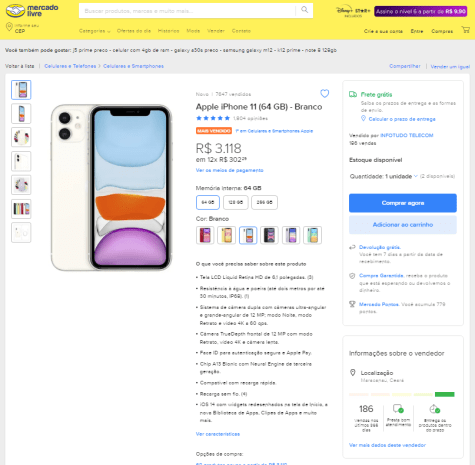This screenshot has height=465, width=475.
Task: Open the Moda menu item
Action: click(x=193, y=31)
